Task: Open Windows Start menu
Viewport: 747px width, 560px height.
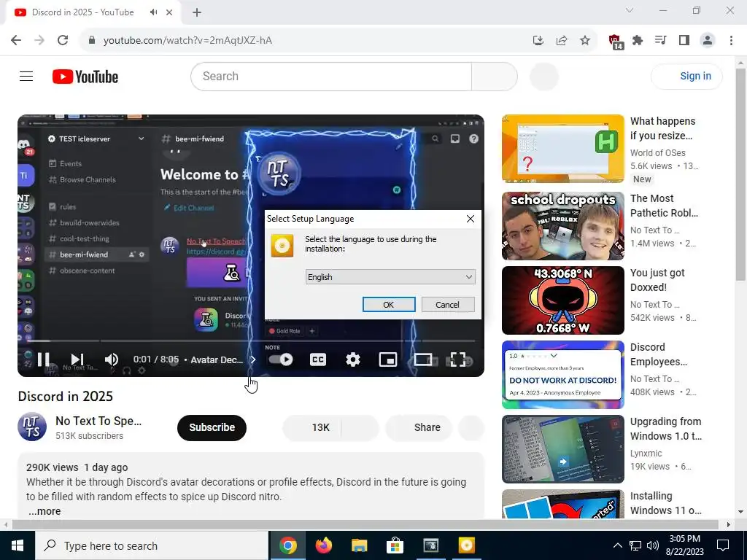Action: [18, 545]
